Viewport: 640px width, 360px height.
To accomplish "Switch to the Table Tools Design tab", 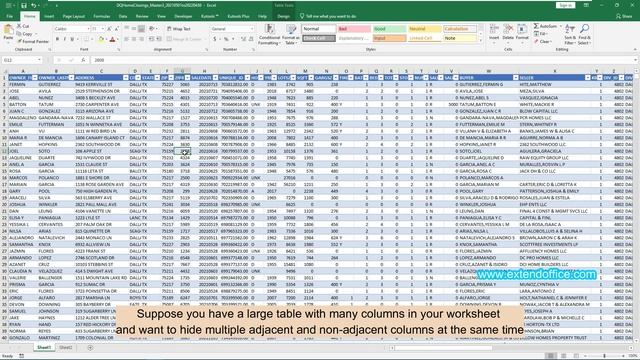I will point(283,16).
